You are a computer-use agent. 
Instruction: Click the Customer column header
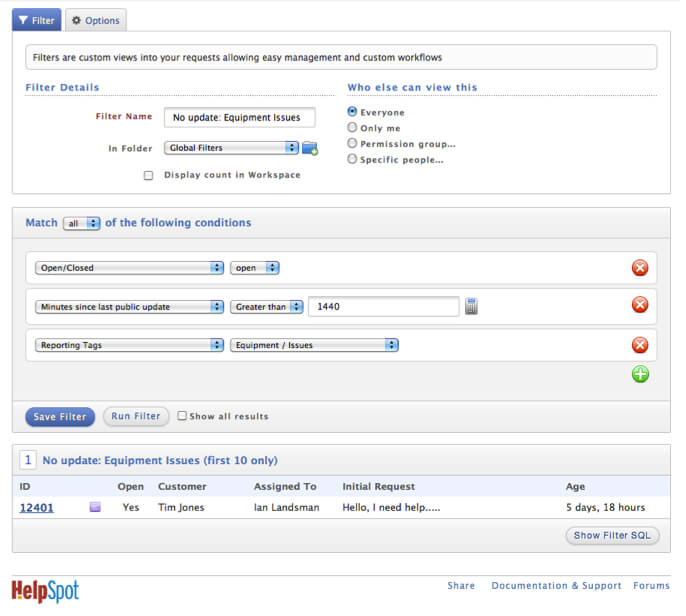pyautogui.click(x=182, y=486)
